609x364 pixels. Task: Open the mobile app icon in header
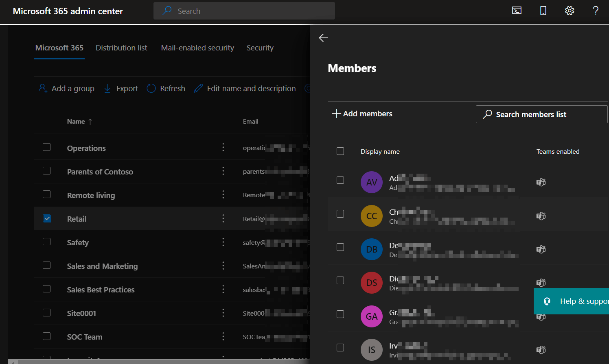(x=543, y=11)
